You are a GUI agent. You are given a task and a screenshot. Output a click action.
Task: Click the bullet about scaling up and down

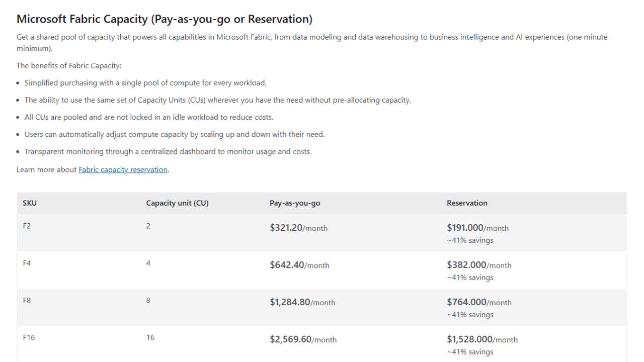click(175, 134)
